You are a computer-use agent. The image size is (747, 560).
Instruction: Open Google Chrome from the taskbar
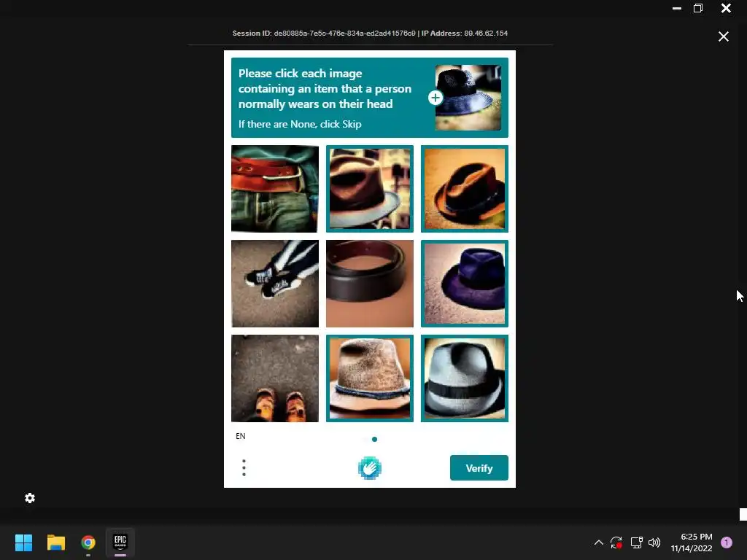88,542
